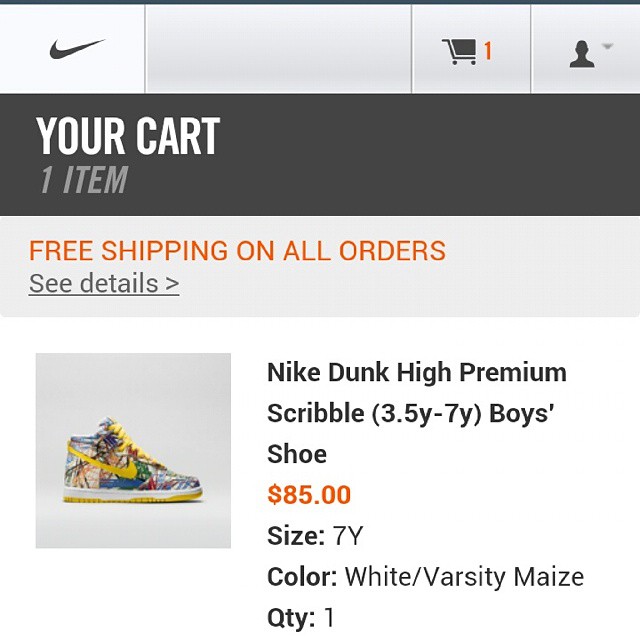The width and height of the screenshot is (640, 640).
Task: Open the Dunk High shoe thumbnail
Action: point(133,450)
